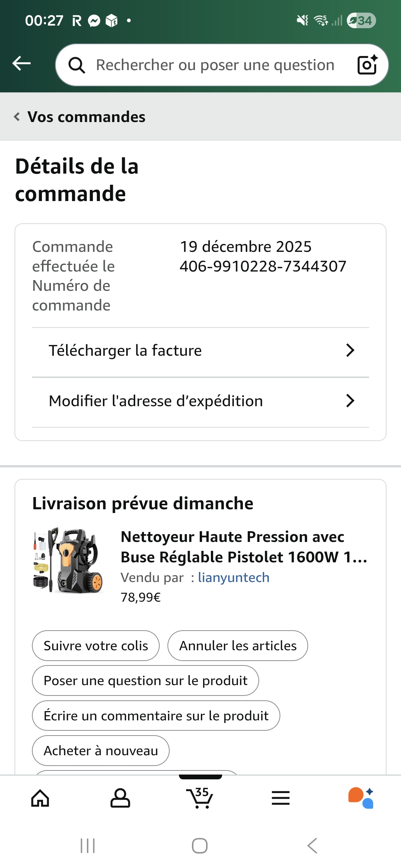The height and width of the screenshot is (868, 401).
Task: Tap Android recent apps button
Action: click(88, 846)
